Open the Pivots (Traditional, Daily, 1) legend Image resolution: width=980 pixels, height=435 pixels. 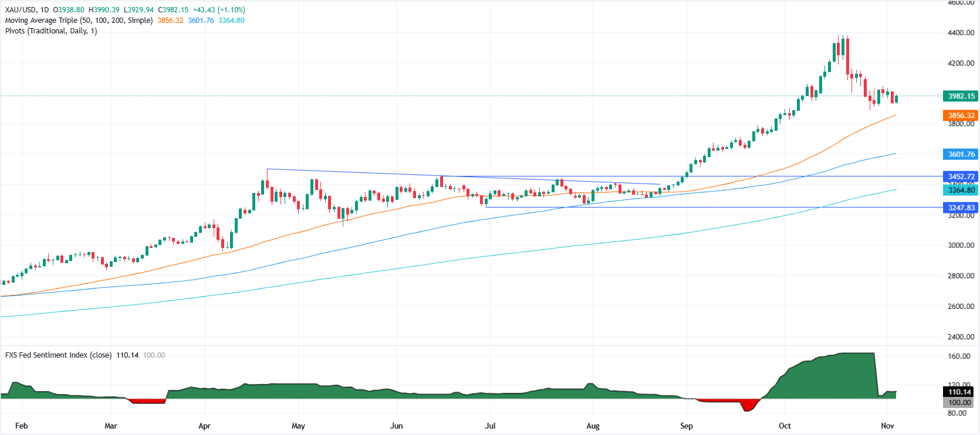point(51,31)
